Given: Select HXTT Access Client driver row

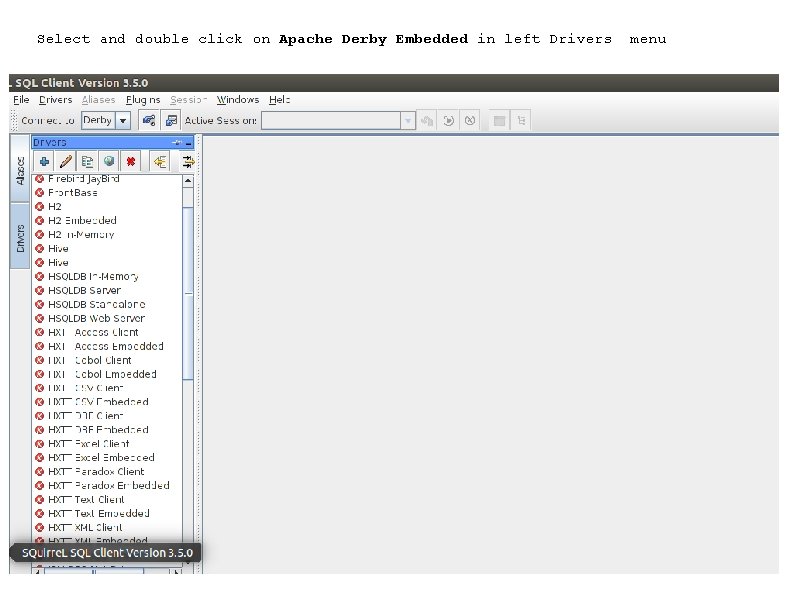Looking at the screenshot, I should (x=107, y=332).
